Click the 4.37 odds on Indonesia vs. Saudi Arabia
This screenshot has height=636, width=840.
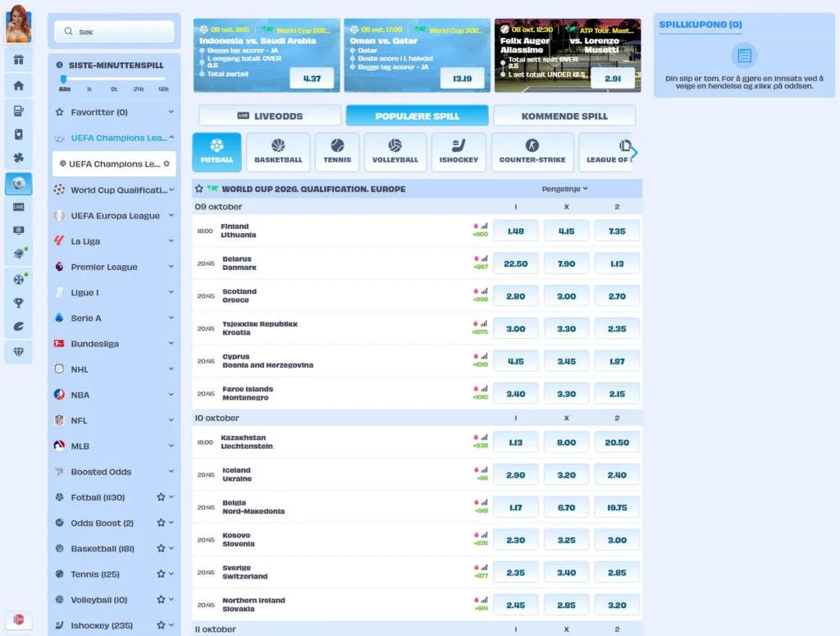coord(312,79)
